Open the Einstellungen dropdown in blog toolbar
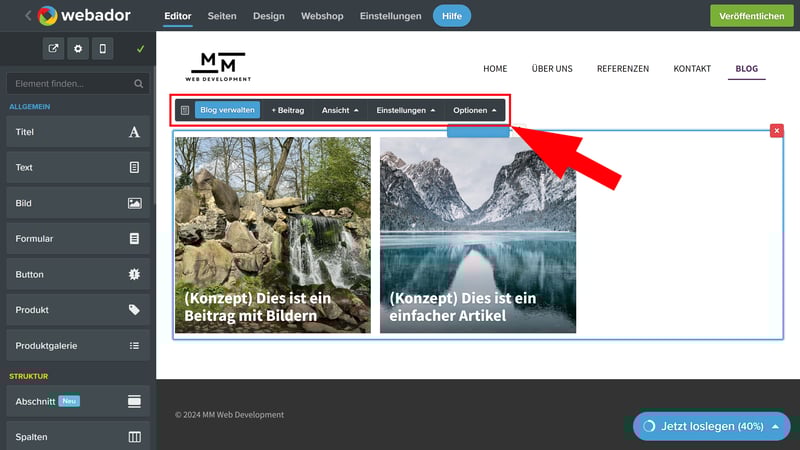Screen dimensions: 800x450 click(405, 110)
